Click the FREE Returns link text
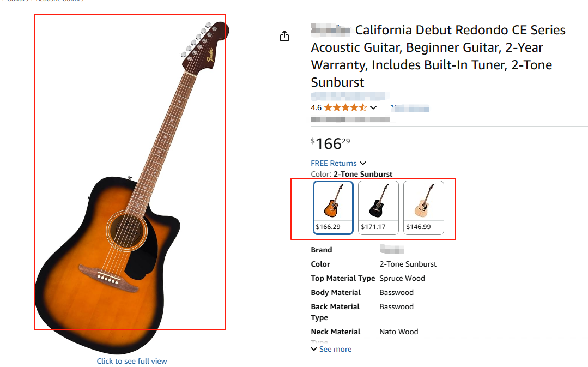The width and height of the screenshot is (588, 367). 334,163
